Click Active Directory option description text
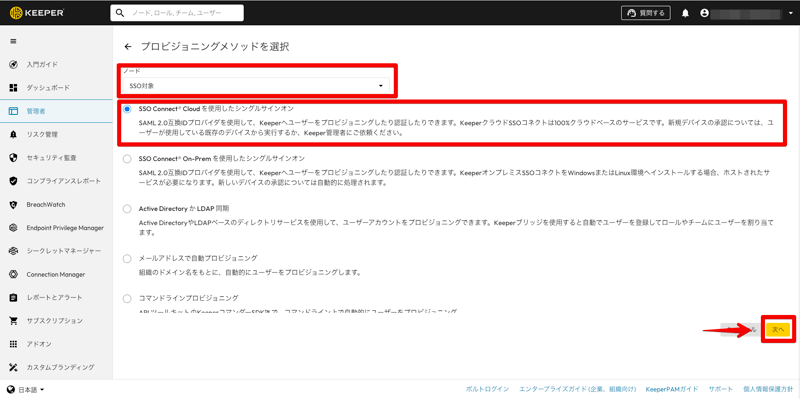Screen dimensions: 800x399 click(x=456, y=228)
